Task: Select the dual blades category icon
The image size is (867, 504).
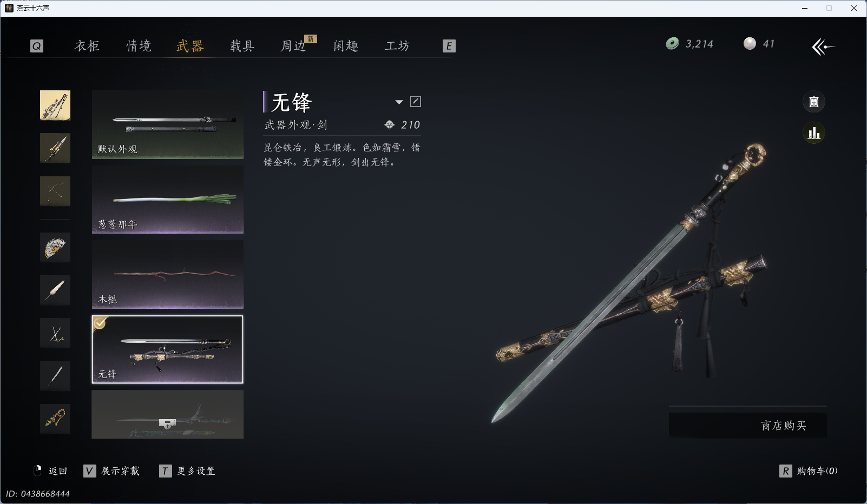Action: 55,333
